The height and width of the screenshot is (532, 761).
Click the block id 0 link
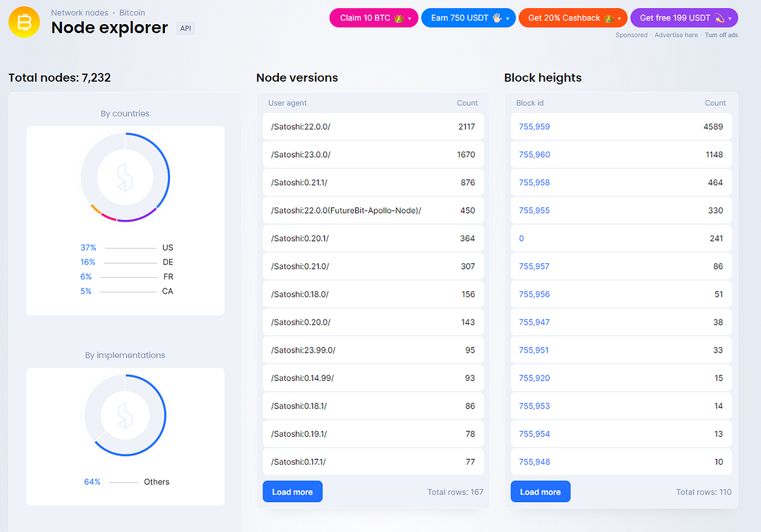tap(521, 238)
